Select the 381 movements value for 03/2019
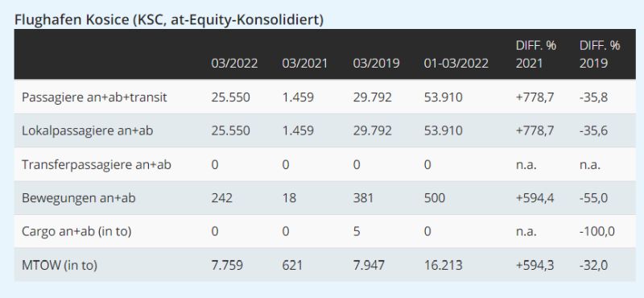The width and height of the screenshot is (644, 298). pos(363,198)
